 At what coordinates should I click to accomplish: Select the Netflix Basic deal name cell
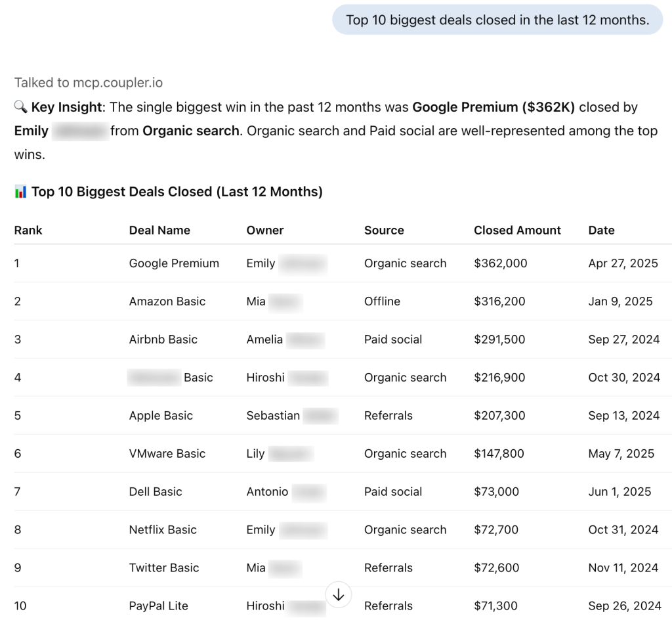tap(163, 530)
